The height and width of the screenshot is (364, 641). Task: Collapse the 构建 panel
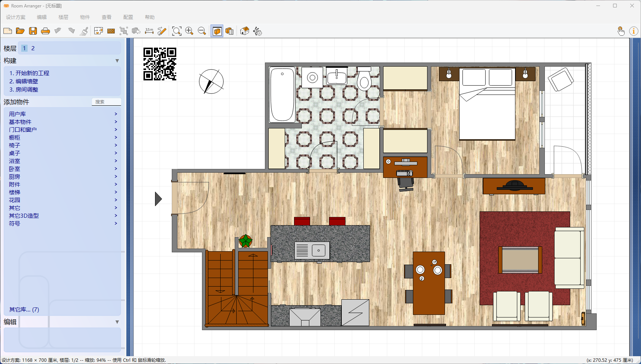click(x=117, y=60)
